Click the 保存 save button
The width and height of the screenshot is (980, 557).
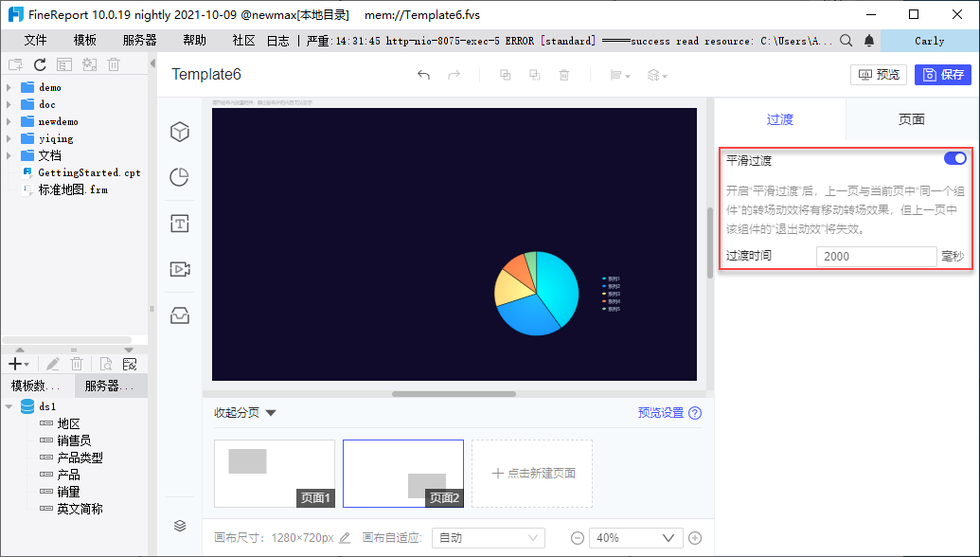943,75
